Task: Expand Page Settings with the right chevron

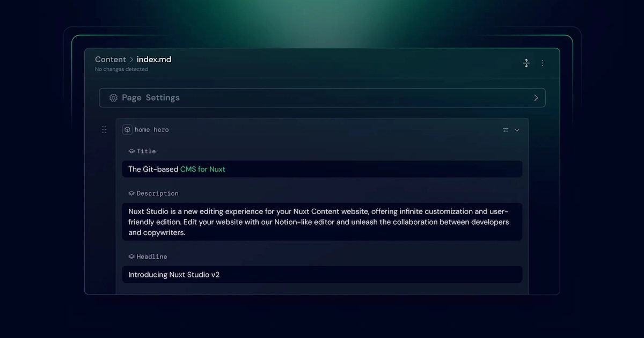Action: pos(536,98)
